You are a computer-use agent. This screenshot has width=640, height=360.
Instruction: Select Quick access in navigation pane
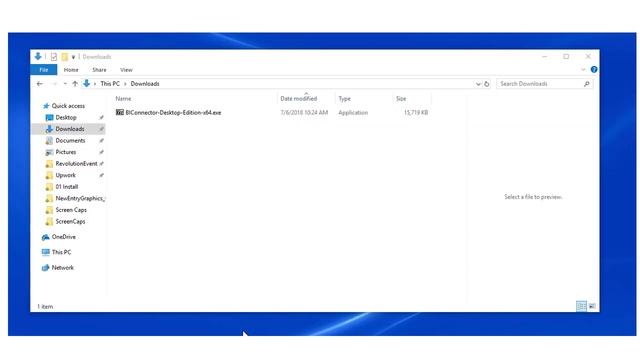pos(68,106)
